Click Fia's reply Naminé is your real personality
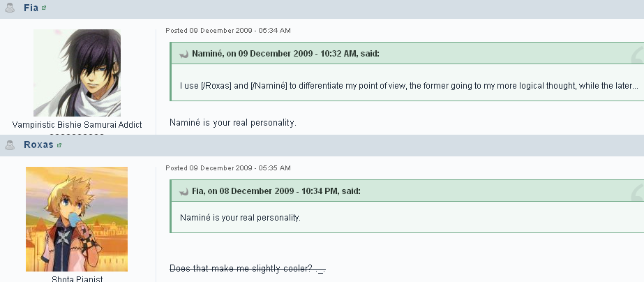644x282 pixels. coord(233,122)
